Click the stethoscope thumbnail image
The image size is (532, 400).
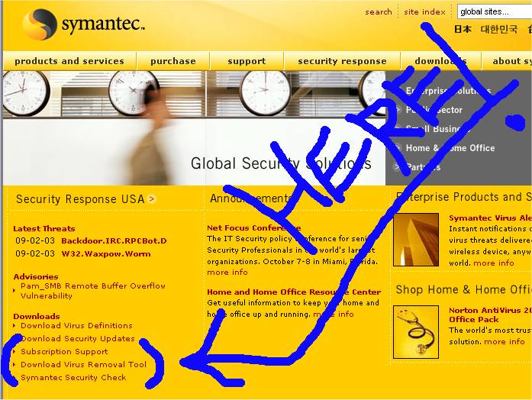[x=416, y=332]
